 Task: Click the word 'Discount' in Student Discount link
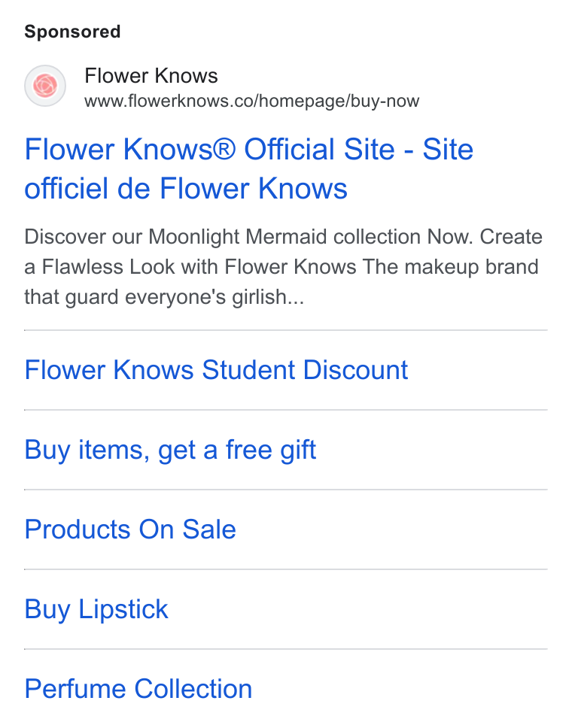pyautogui.click(x=355, y=370)
